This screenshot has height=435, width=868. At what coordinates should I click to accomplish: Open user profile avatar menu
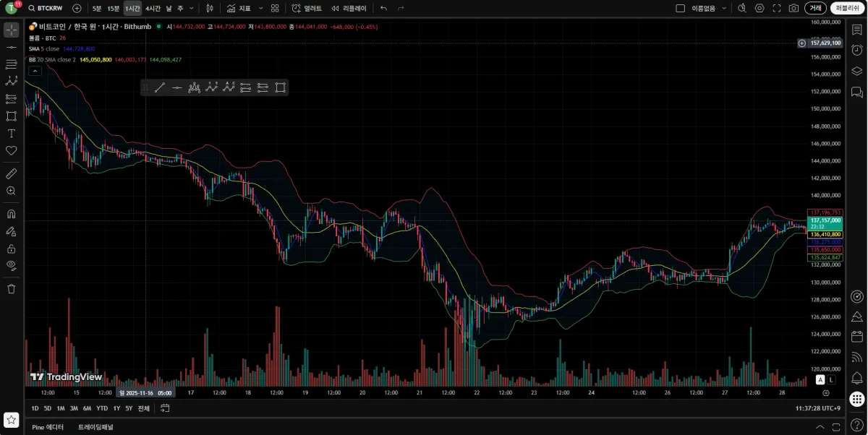[12, 8]
